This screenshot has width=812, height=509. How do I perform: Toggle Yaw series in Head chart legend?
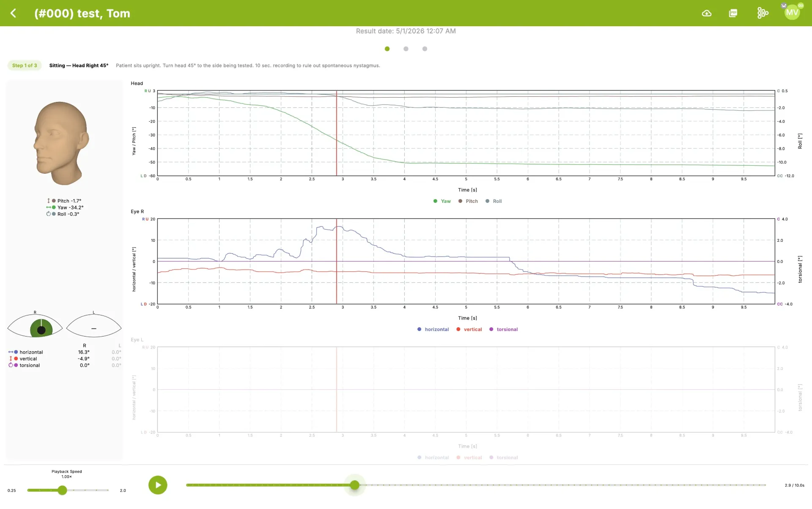pos(442,201)
